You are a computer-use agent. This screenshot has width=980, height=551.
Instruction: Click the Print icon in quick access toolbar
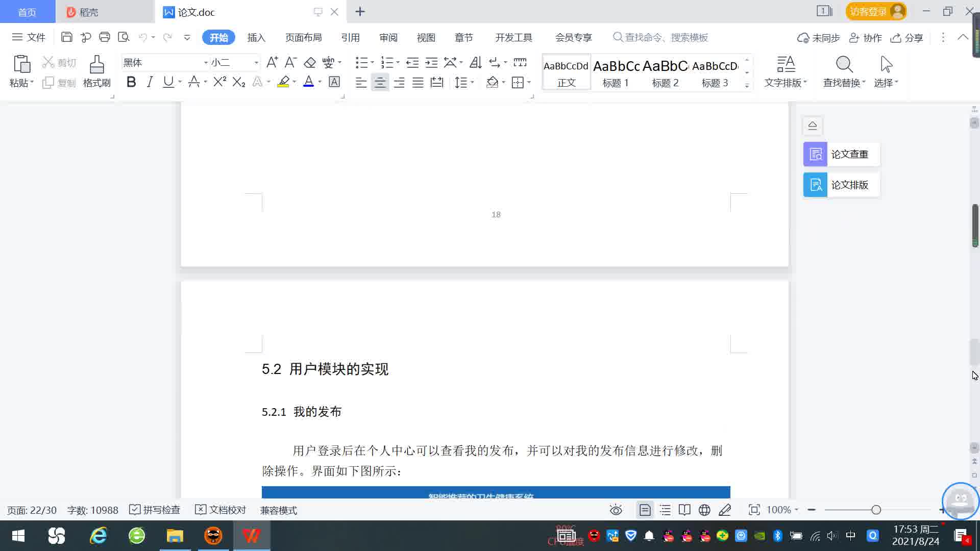105,37
